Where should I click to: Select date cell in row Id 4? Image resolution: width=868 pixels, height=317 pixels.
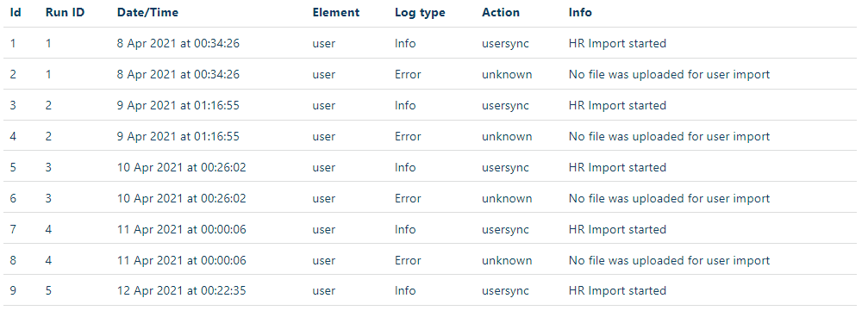point(178,136)
